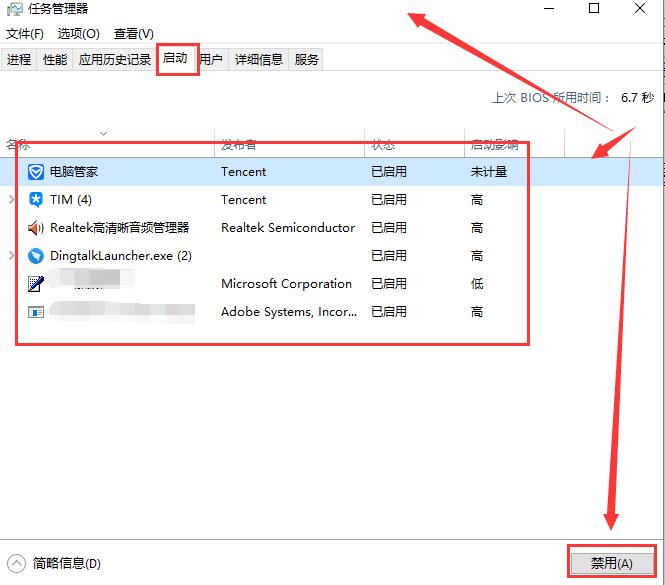
Task: Sort by the 发布者 column header
Action: pos(238,146)
